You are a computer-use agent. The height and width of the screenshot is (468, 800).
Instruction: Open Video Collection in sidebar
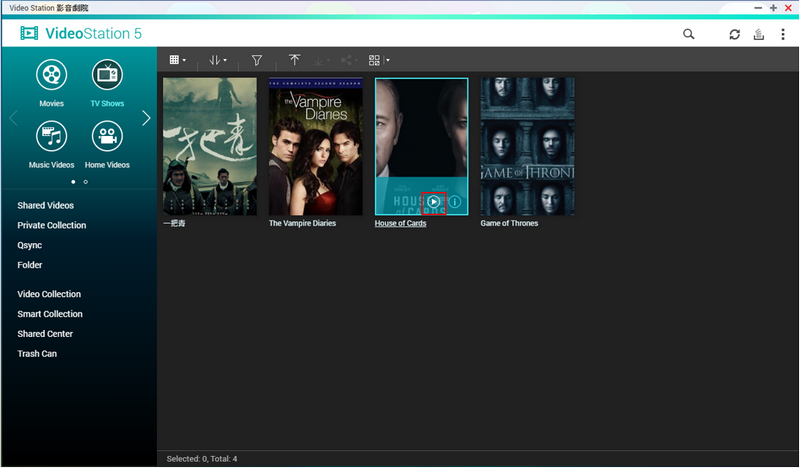(49, 294)
